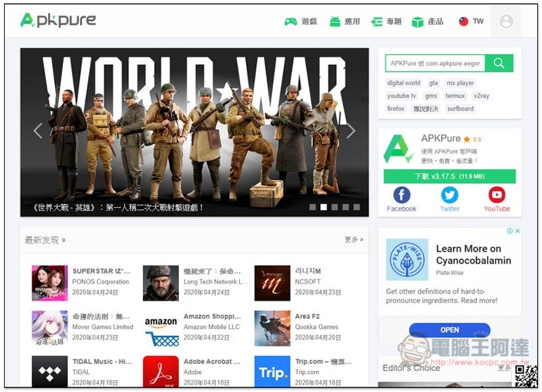This screenshot has width=542, height=392.
Task: Select the 'surfboard' search tag
Action: [461, 108]
